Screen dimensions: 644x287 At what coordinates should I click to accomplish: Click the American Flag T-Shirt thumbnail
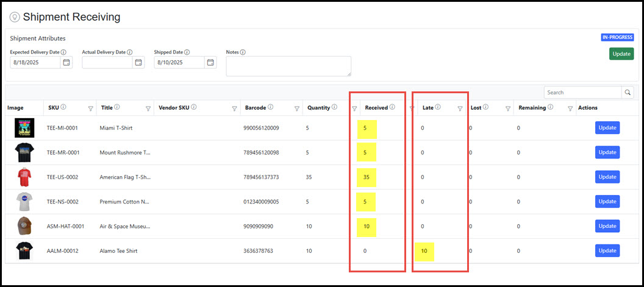pyautogui.click(x=24, y=177)
